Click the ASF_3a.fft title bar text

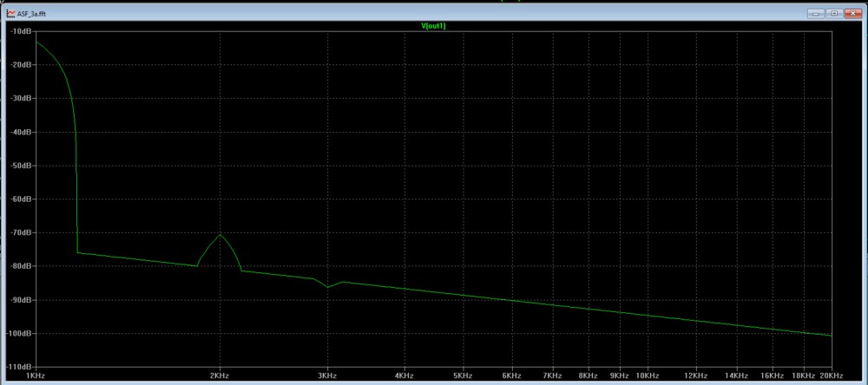31,15
